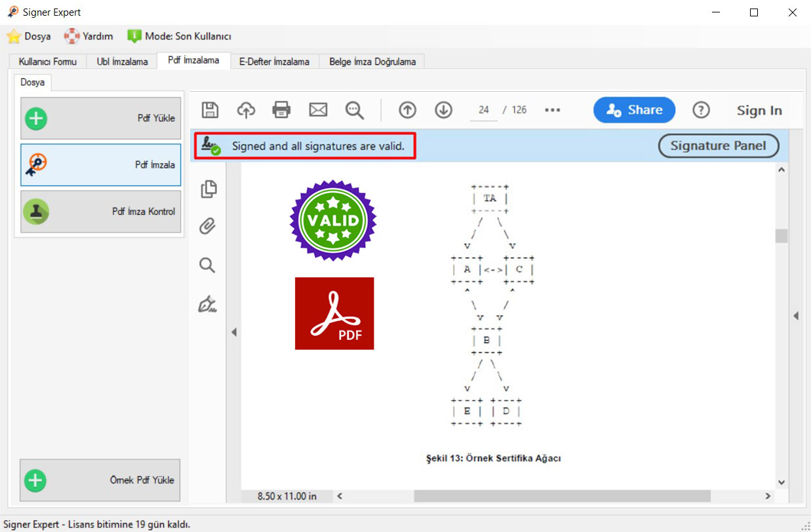The height and width of the screenshot is (532, 811).
Task: Open help with the question mark icon
Action: pyautogui.click(x=702, y=110)
